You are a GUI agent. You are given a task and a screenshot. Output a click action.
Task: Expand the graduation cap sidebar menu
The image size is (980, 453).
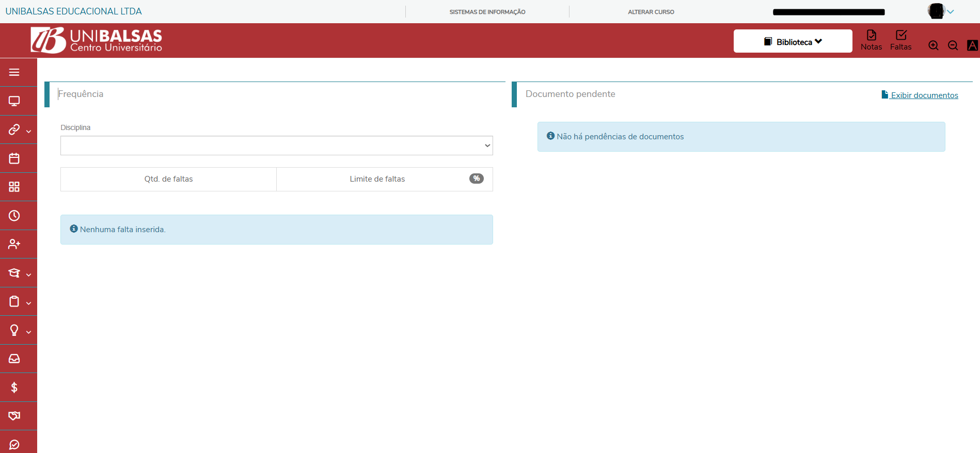(19, 273)
